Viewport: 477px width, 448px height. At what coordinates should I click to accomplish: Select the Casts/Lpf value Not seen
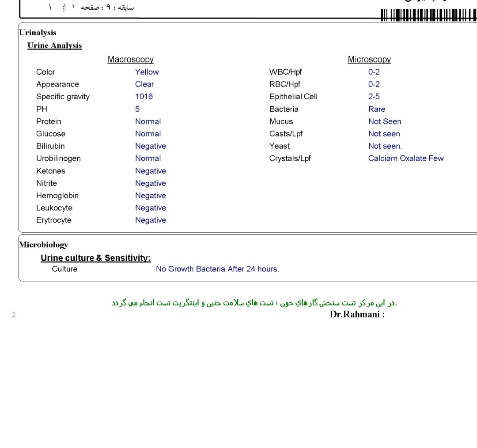[384, 134]
